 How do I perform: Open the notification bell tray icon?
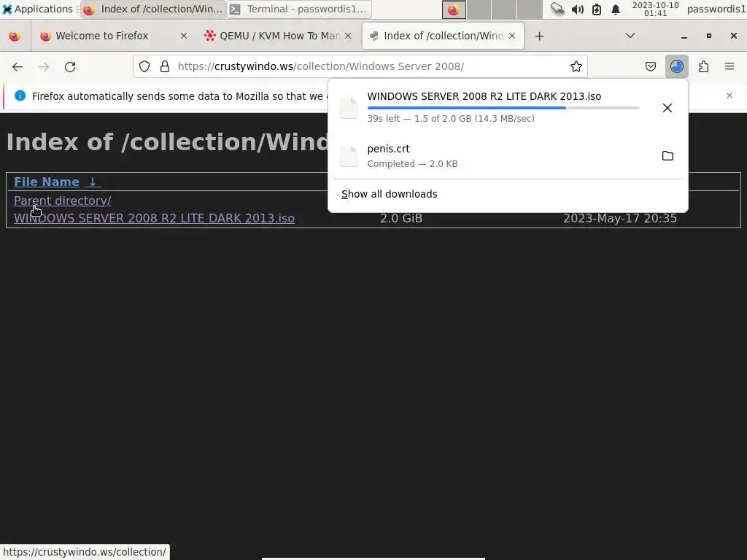(x=616, y=9)
